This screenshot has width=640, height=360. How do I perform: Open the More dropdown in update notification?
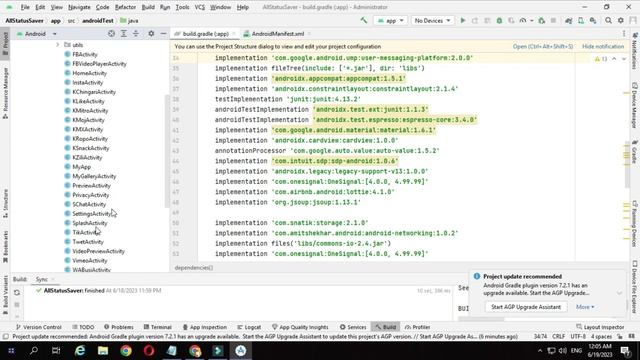click(585, 307)
